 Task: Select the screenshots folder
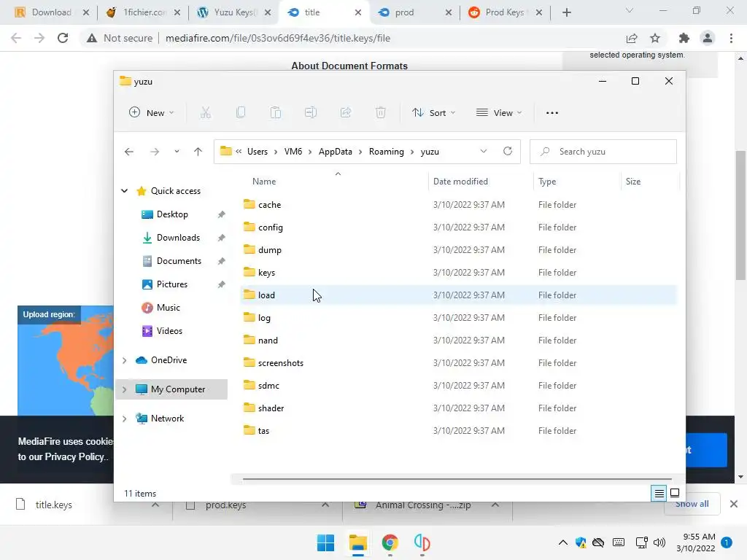(458, 363)
